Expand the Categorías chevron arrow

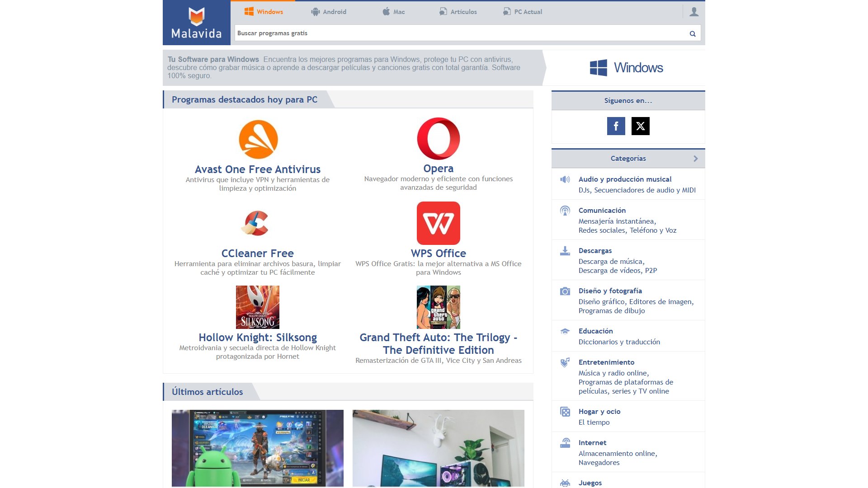[695, 159]
